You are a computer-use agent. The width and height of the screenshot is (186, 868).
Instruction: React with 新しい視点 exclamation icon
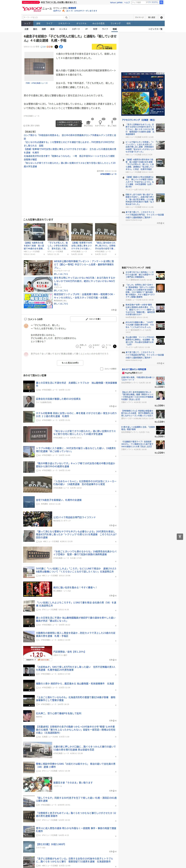(112, 123)
